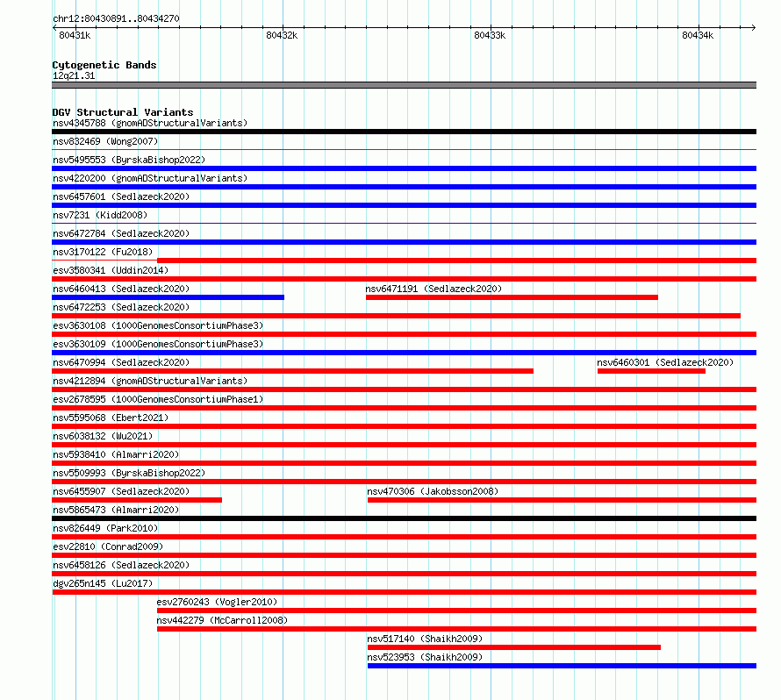The image size is (781, 700).
Task: Select nsv6458126 (Sedlazeck2020) label
Action: coord(121,565)
